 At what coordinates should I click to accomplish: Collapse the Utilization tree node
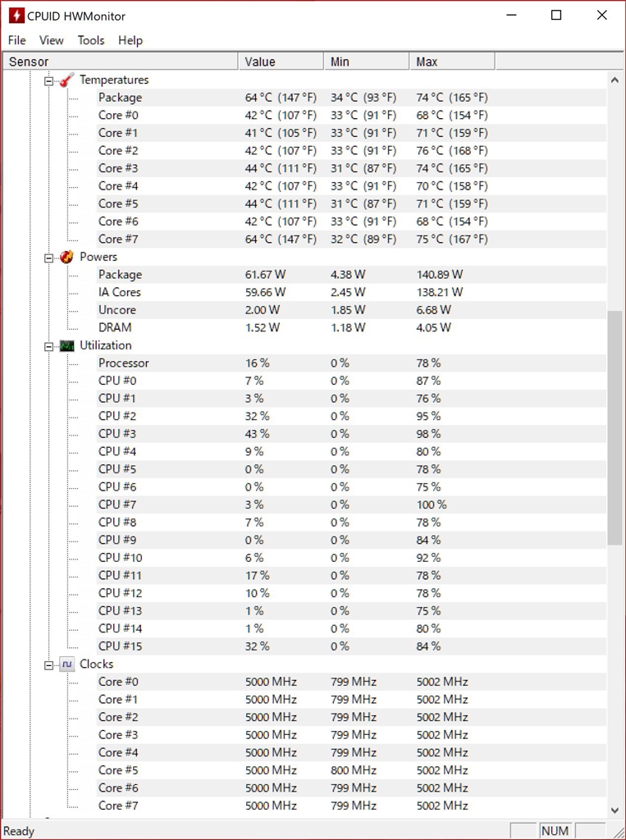48,346
